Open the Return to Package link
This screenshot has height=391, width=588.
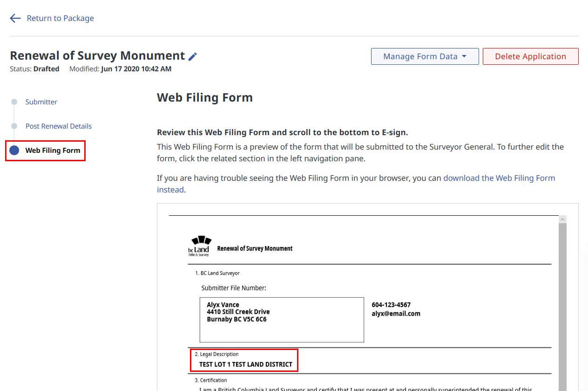(x=60, y=18)
